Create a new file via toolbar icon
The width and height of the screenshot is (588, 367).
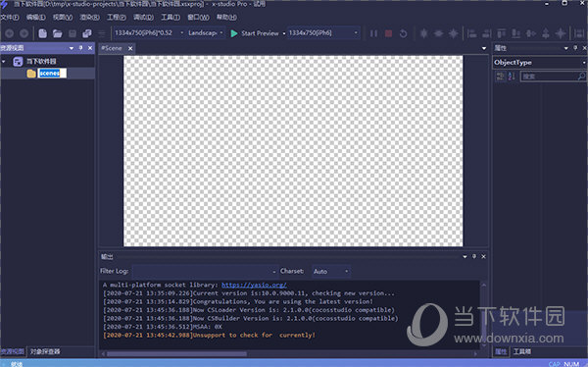point(42,33)
